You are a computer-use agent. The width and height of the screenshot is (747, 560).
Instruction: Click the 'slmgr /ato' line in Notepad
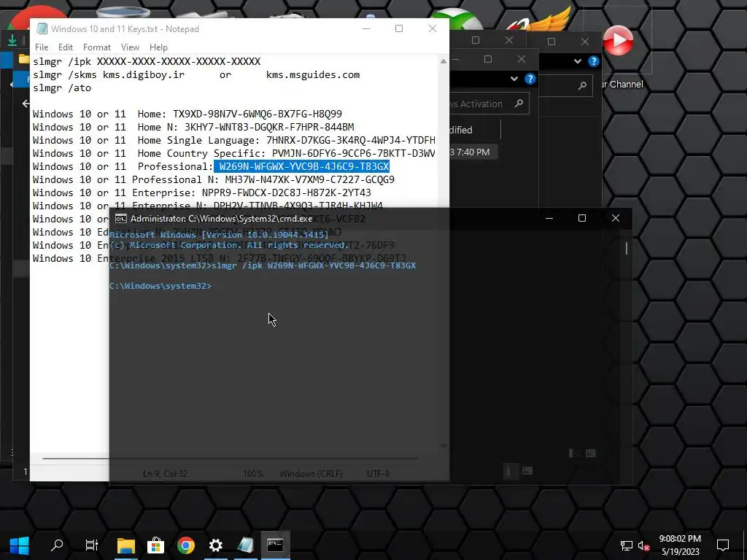[x=62, y=88]
